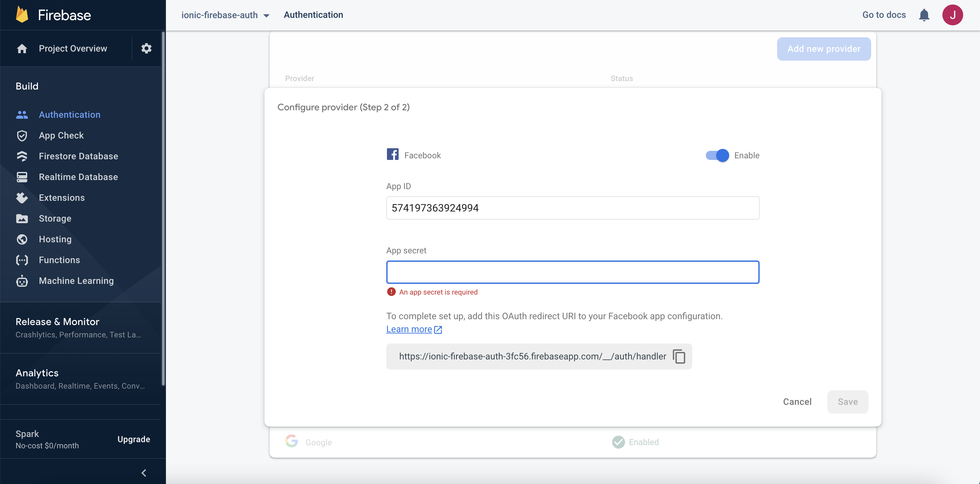Click the Extensions puzzle icon
980x484 pixels.
pyautogui.click(x=22, y=198)
